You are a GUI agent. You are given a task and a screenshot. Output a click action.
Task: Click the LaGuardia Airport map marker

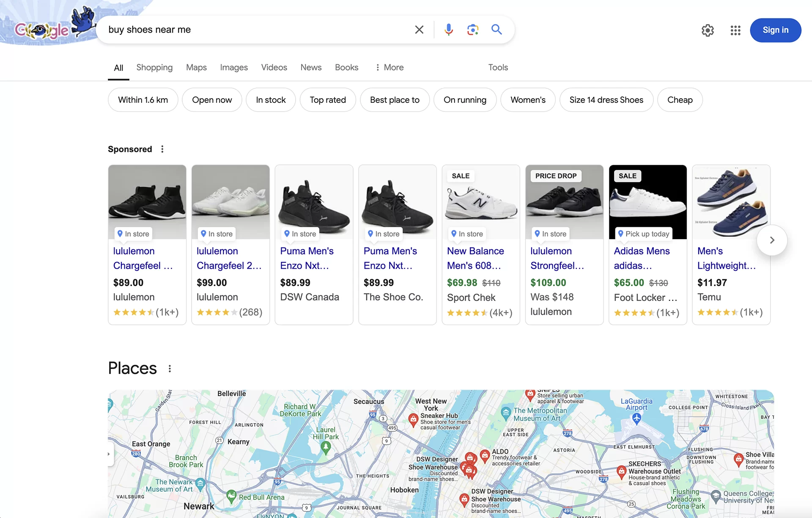(x=636, y=419)
